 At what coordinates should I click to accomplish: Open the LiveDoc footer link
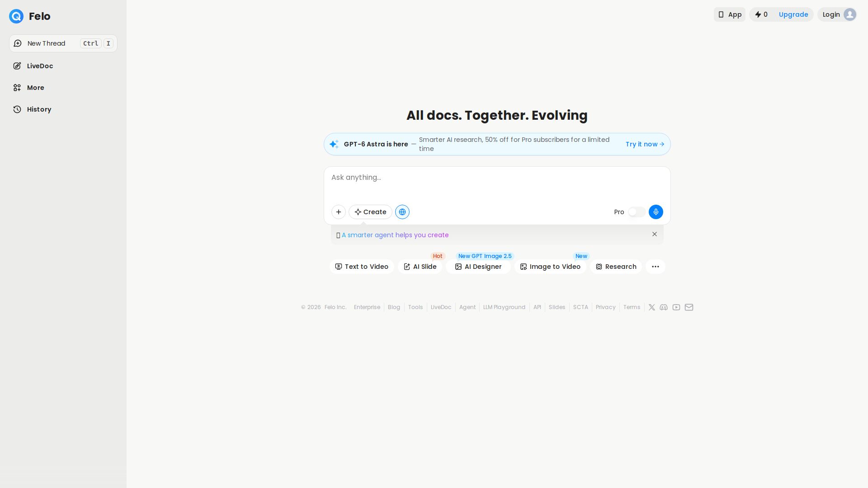coord(441,307)
